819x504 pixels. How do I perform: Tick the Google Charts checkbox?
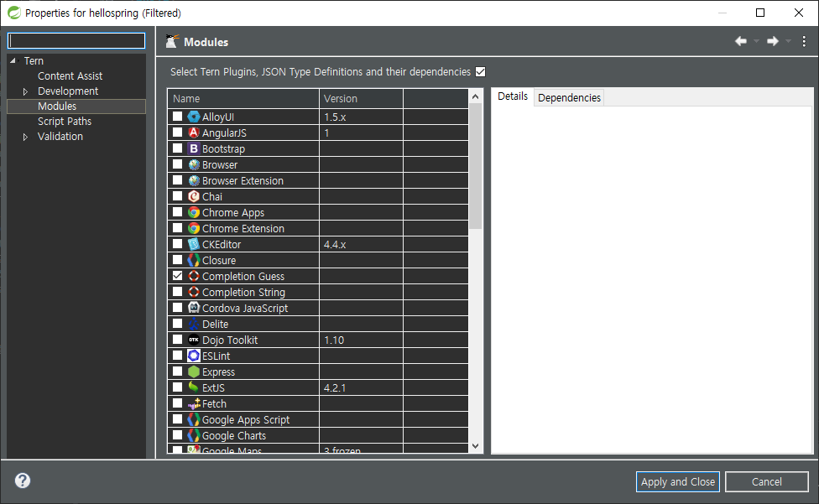(178, 434)
